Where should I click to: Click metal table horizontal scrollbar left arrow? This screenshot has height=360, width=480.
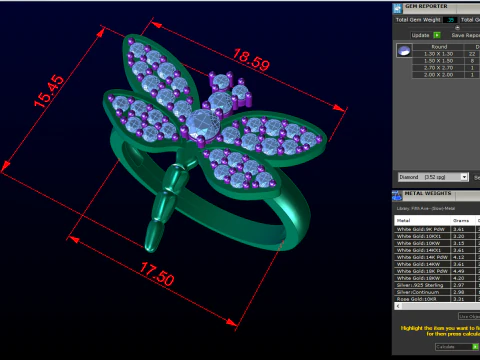click(x=398, y=306)
